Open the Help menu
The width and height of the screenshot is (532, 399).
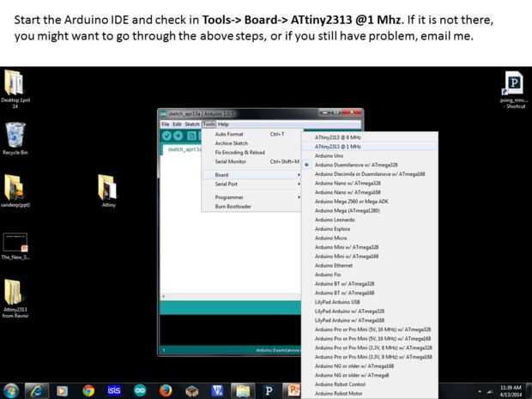pos(223,124)
